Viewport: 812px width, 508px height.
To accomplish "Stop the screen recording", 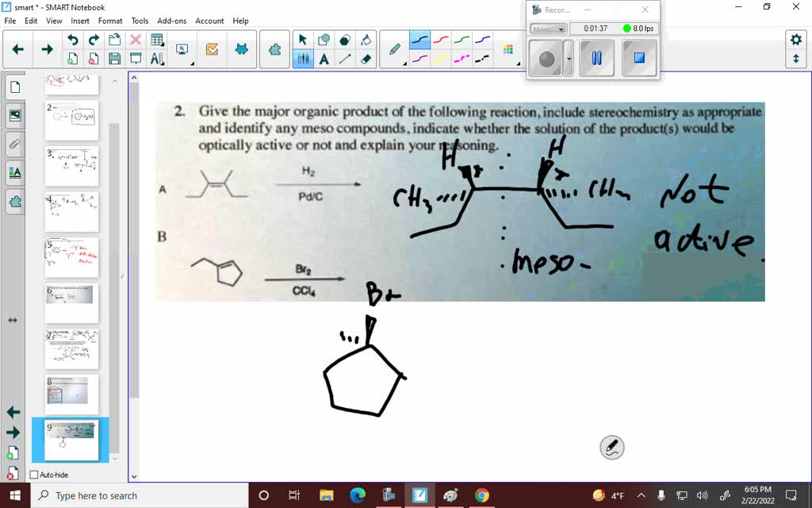I will (639, 57).
